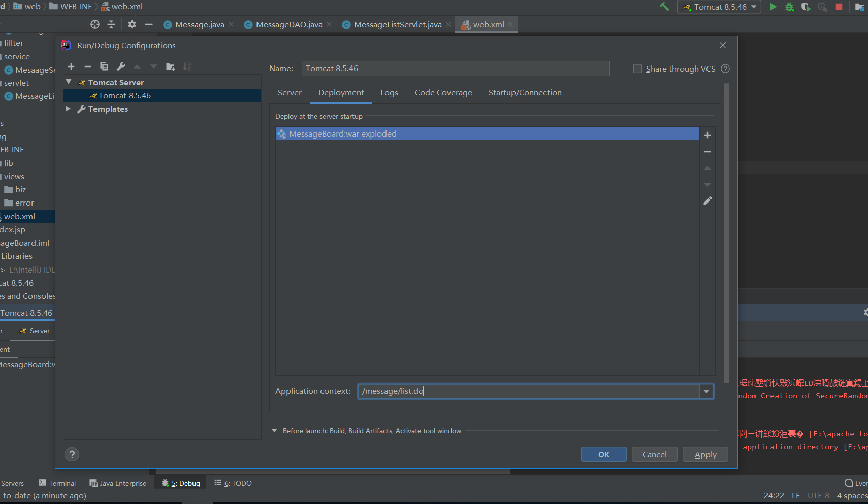The width and height of the screenshot is (868, 504).
Task: Select Tomcat 8.5.46 in configuration tree
Action: [163, 95]
